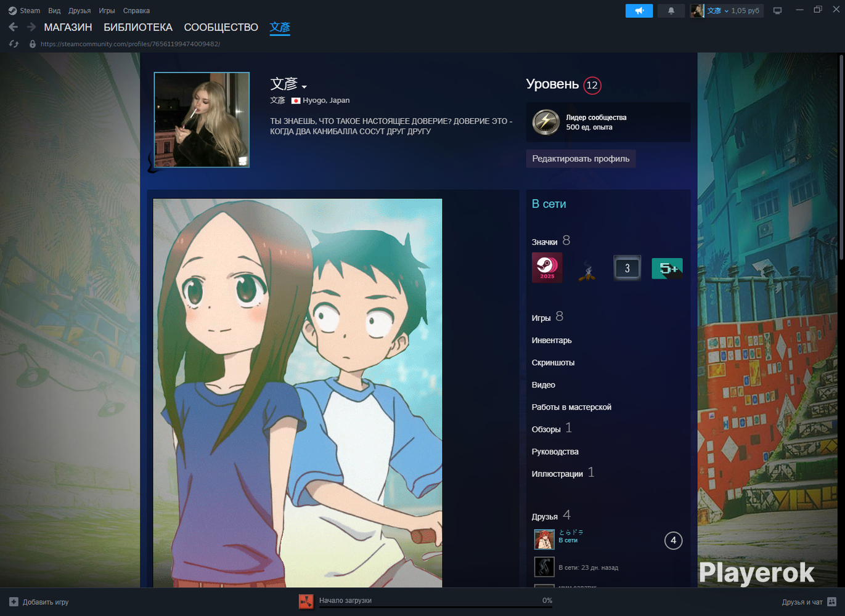Open the Steam menu
Screen dimensions: 845x616
click(x=30, y=10)
